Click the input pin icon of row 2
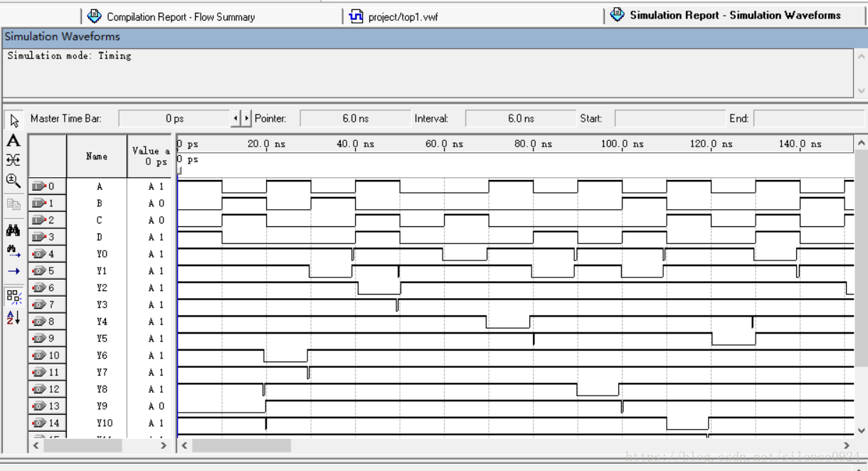This screenshot has height=471, width=868. [x=39, y=221]
